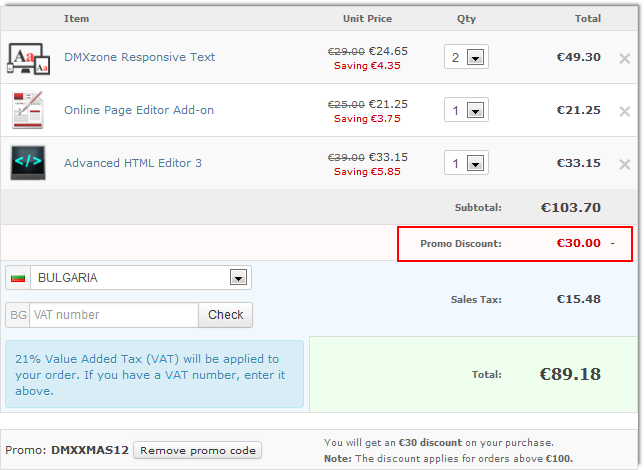
Task: Open quantity dropdown for Advanced HTML Editor 3
Action: tap(466, 163)
